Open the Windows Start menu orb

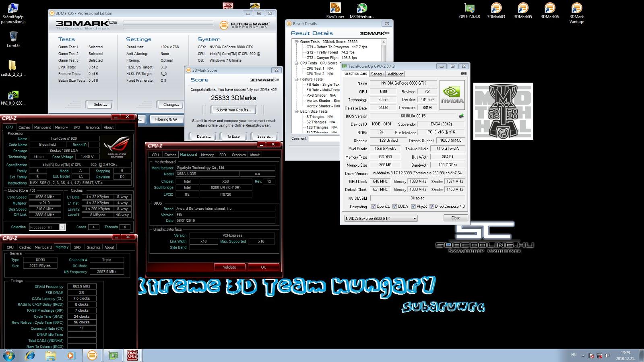pyautogui.click(x=8, y=356)
